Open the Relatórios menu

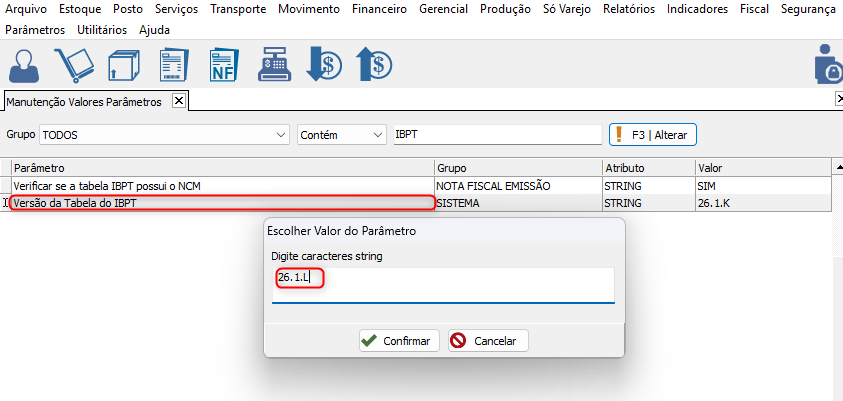628,9
